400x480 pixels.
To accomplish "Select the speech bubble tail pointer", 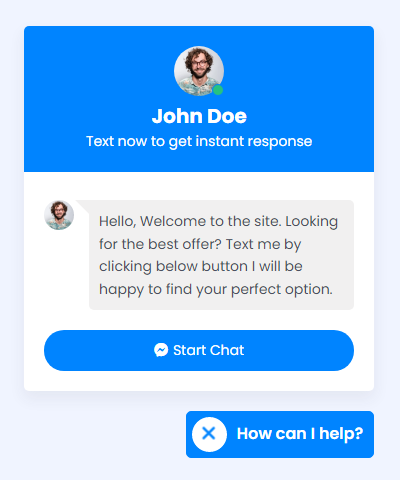I will (x=83, y=207).
